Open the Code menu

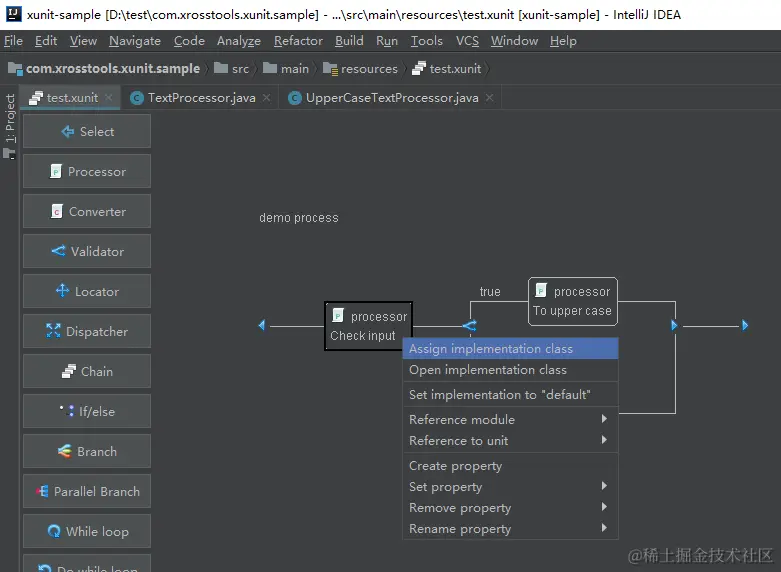189,41
